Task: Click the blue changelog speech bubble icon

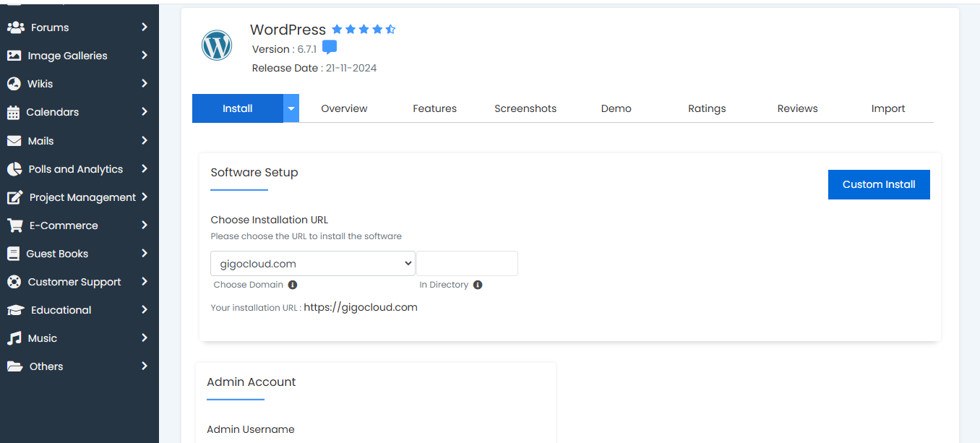Action: pos(330,48)
